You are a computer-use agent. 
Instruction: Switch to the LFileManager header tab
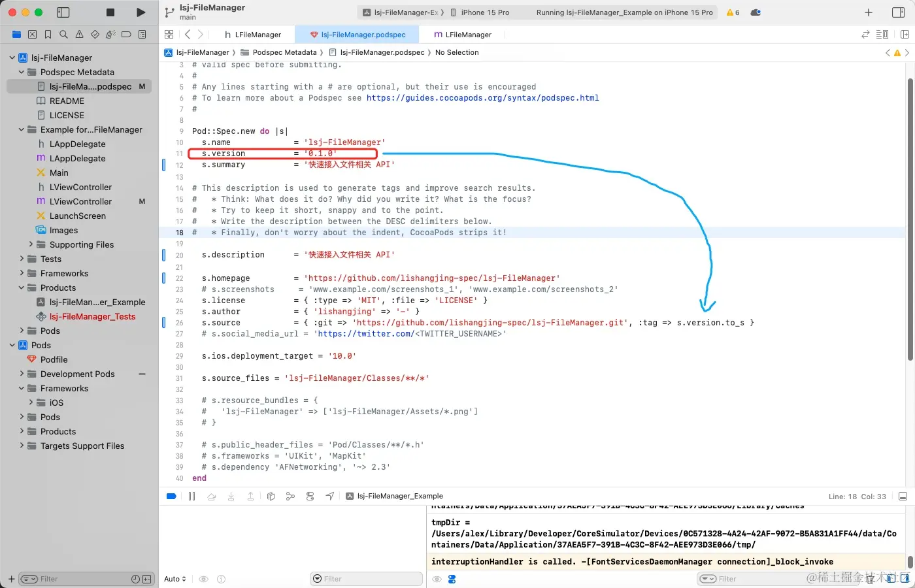[x=252, y=35]
